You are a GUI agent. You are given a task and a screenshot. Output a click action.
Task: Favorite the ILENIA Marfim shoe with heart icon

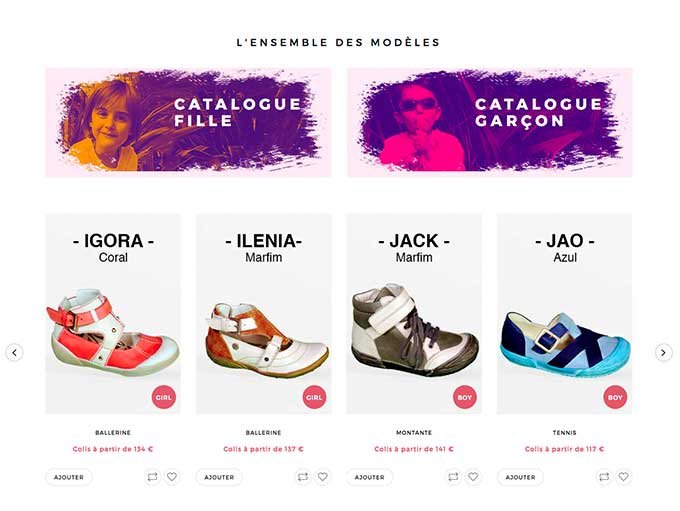[323, 477]
